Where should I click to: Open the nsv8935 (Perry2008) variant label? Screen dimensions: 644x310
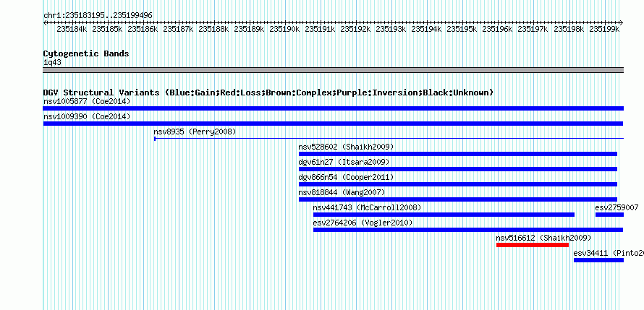click(195, 132)
